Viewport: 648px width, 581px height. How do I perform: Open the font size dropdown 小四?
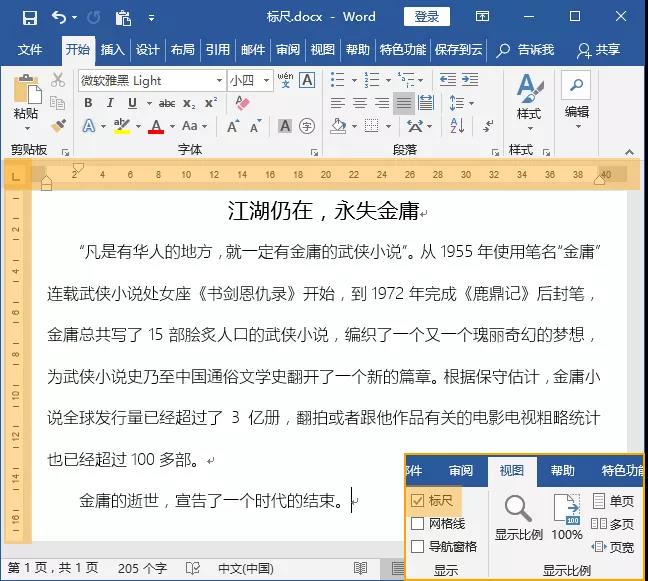pyautogui.click(x=267, y=80)
